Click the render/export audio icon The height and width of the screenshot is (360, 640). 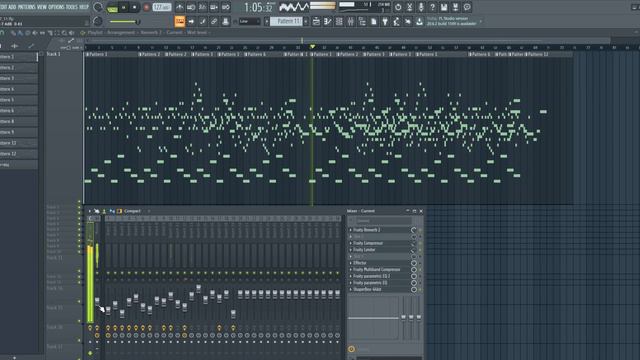coord(456,7)
